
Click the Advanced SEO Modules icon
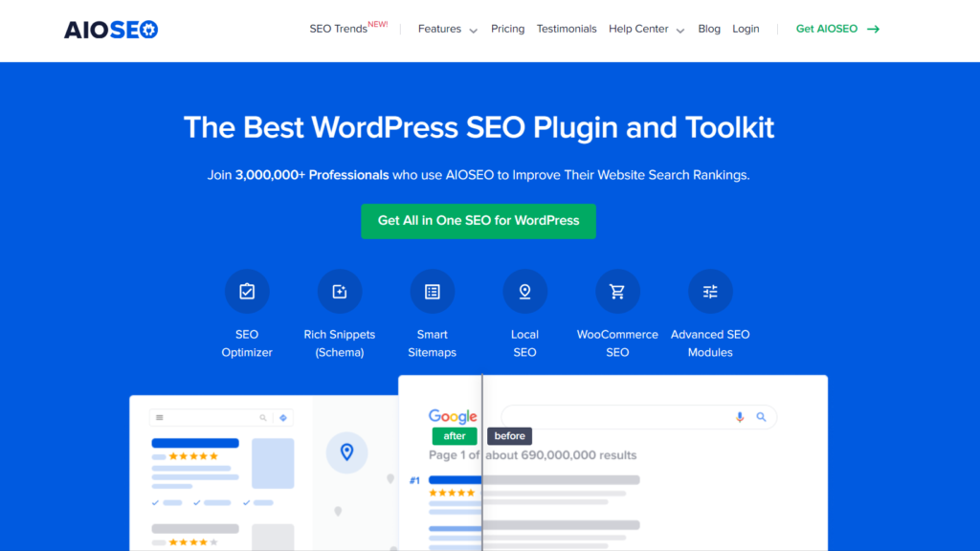(710, 291)
